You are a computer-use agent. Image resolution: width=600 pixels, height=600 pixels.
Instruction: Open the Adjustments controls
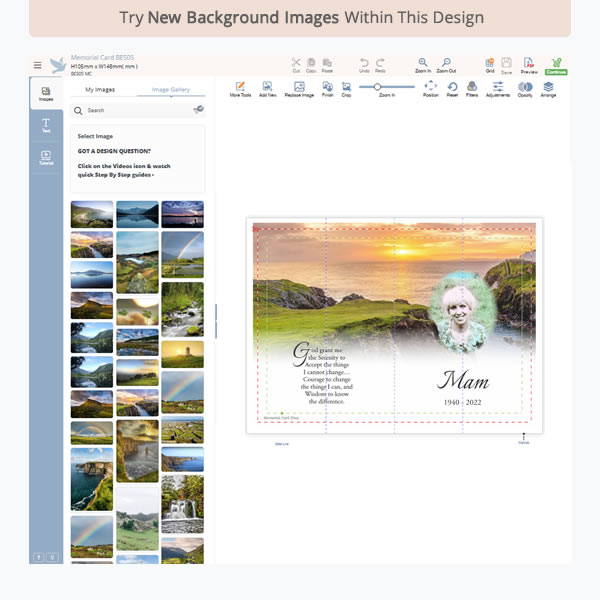click(x=498, y=88)
